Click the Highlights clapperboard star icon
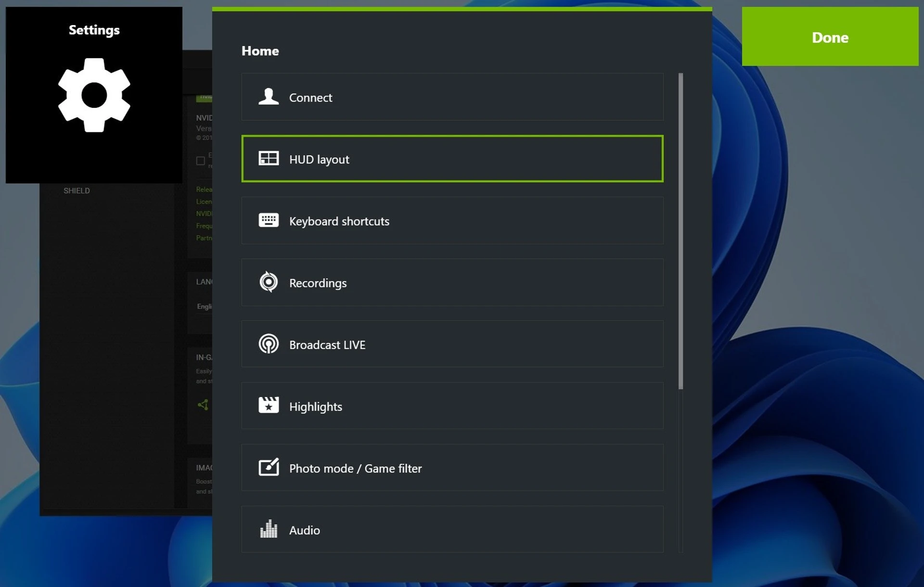 [269, 405]
